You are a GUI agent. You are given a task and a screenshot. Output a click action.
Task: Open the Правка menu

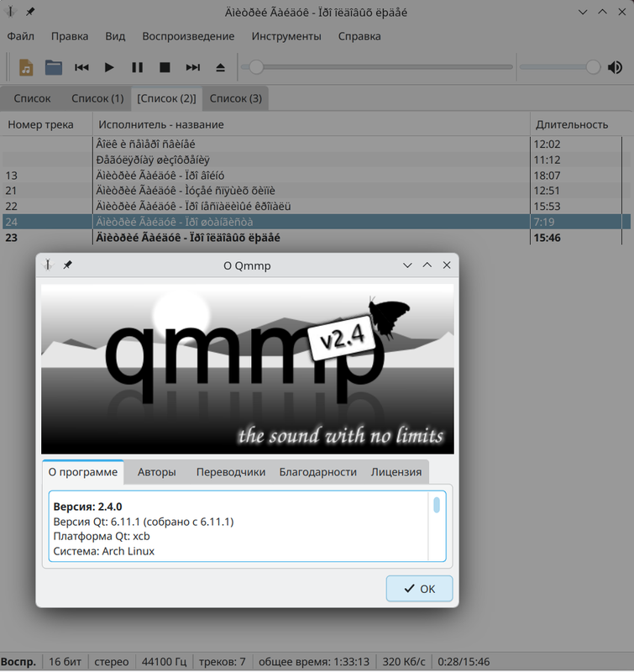click(70, 36)
